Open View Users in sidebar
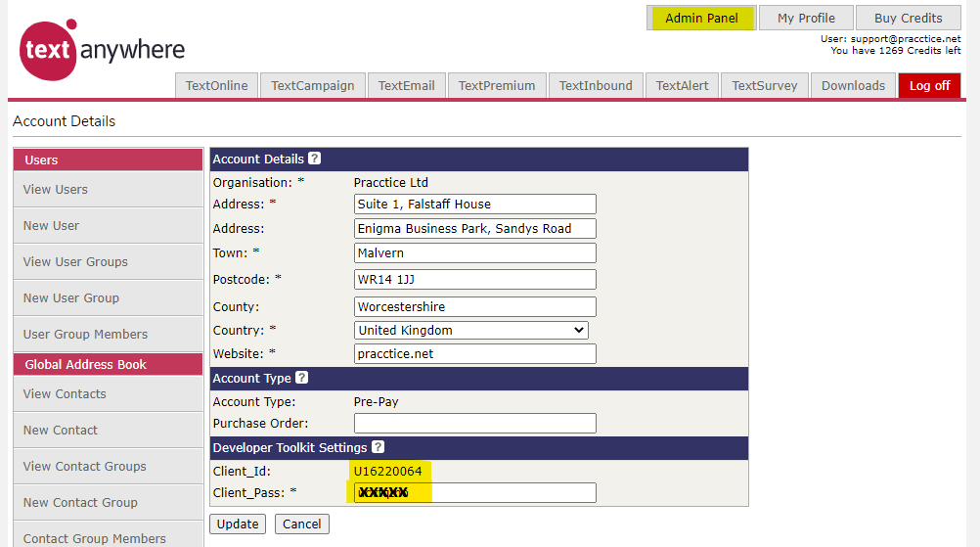The height and width of the screenshot is (547, 980). (109, 190)
